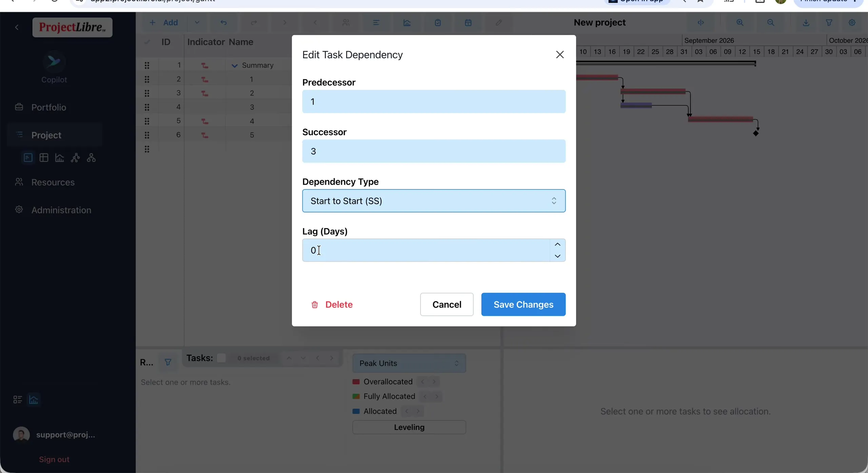Open Portfolio in the sidebar
The width and height of the screenshot is (868, 473).
pos(48,107)
